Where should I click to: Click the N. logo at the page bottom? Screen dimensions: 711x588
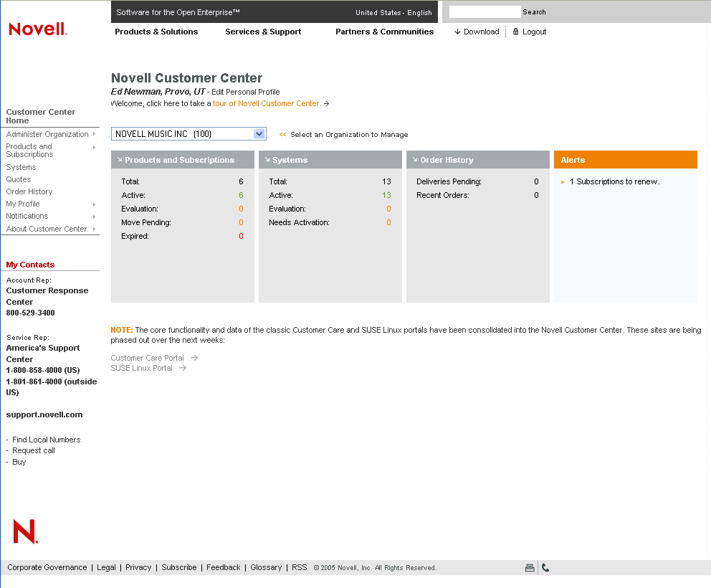[24, 531]
